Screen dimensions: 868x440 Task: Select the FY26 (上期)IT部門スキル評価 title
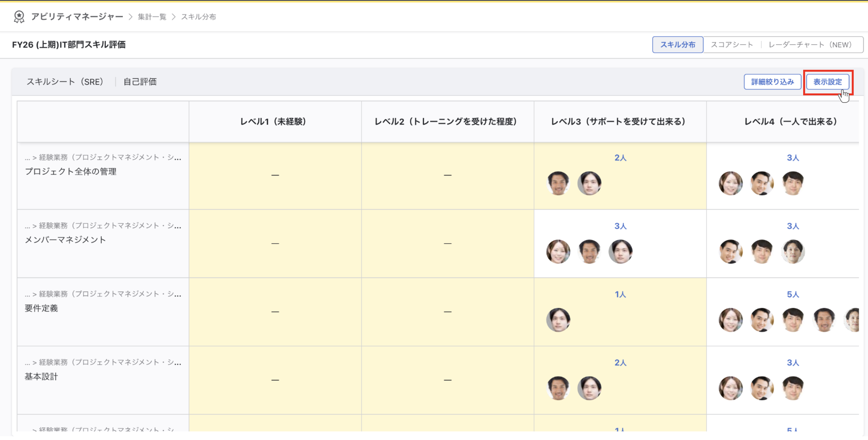pyautogui.click(x=69, y=45)
